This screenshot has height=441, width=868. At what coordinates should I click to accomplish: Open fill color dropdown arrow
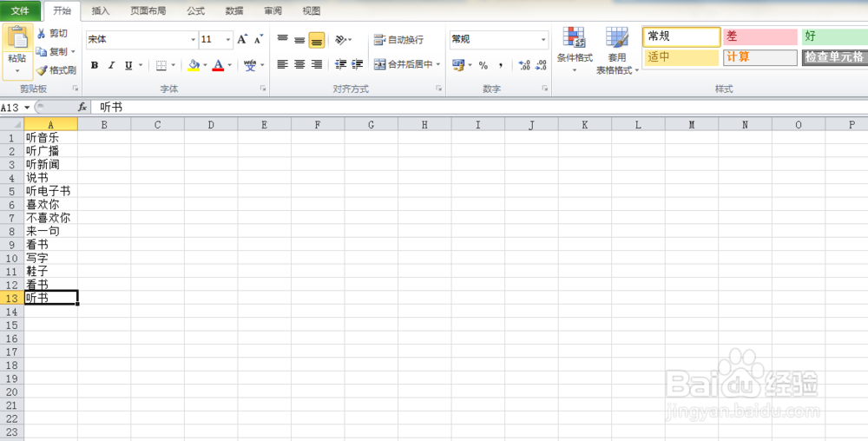pyautogui.click(x=205, y=65)
